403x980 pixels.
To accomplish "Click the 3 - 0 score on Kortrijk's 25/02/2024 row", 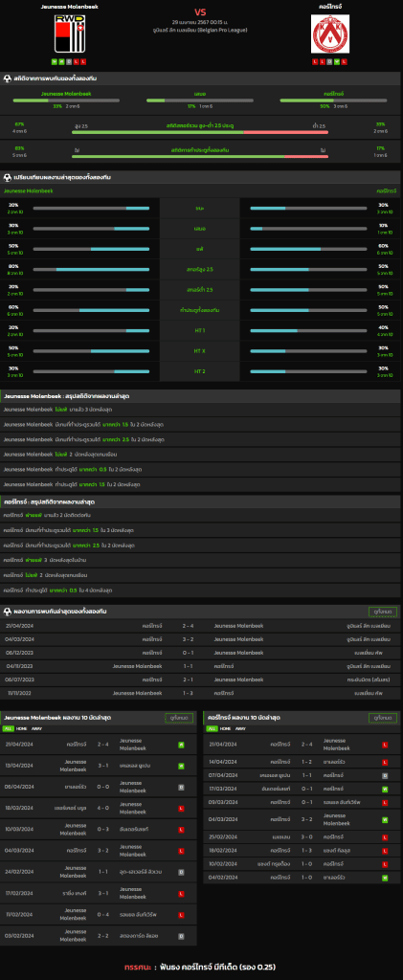I will 307,837.
